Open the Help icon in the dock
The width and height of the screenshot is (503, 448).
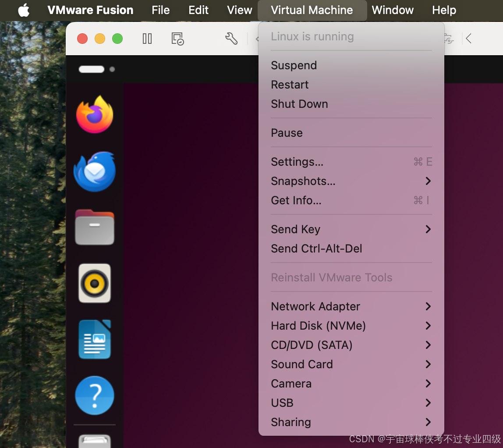tap(95, 395)
